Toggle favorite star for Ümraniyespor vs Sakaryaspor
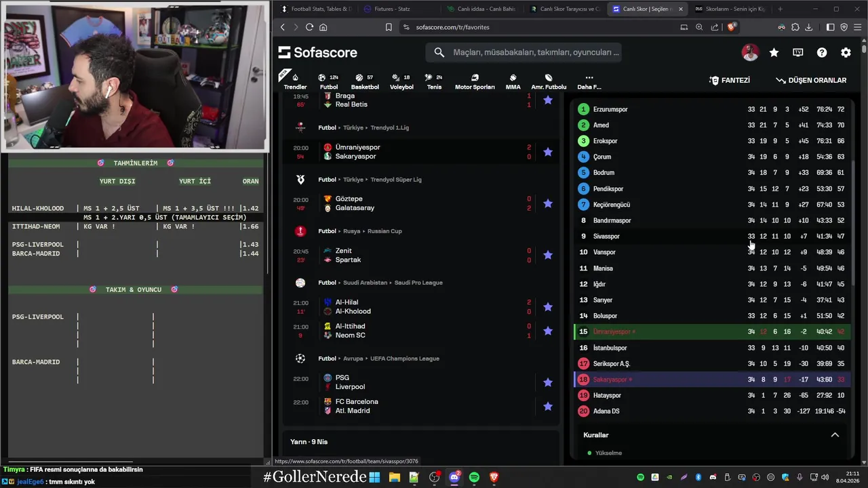 click(x=548, y=152)
